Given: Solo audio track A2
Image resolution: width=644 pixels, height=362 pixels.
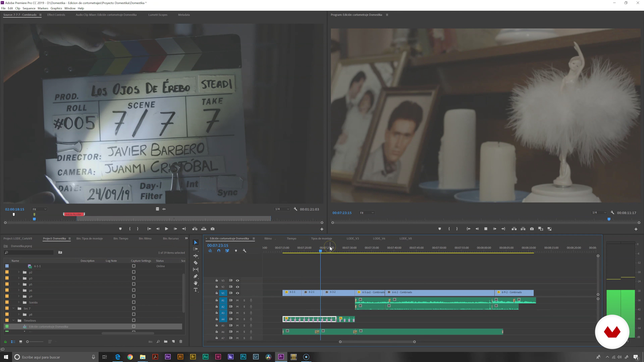Looking at the screenshot, I should 244,307.
